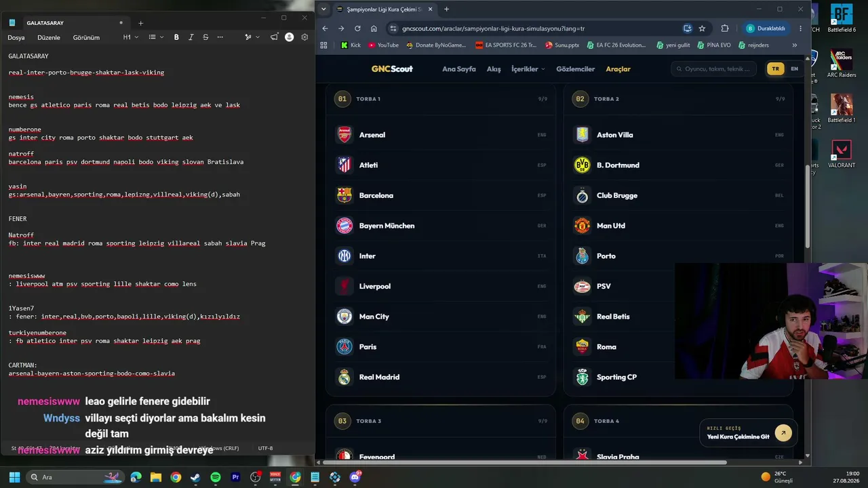The image size is (868, 488).
Task: Open the PİNA EVO bookmark
Action: pyautogui.click(x=713, y=45)
